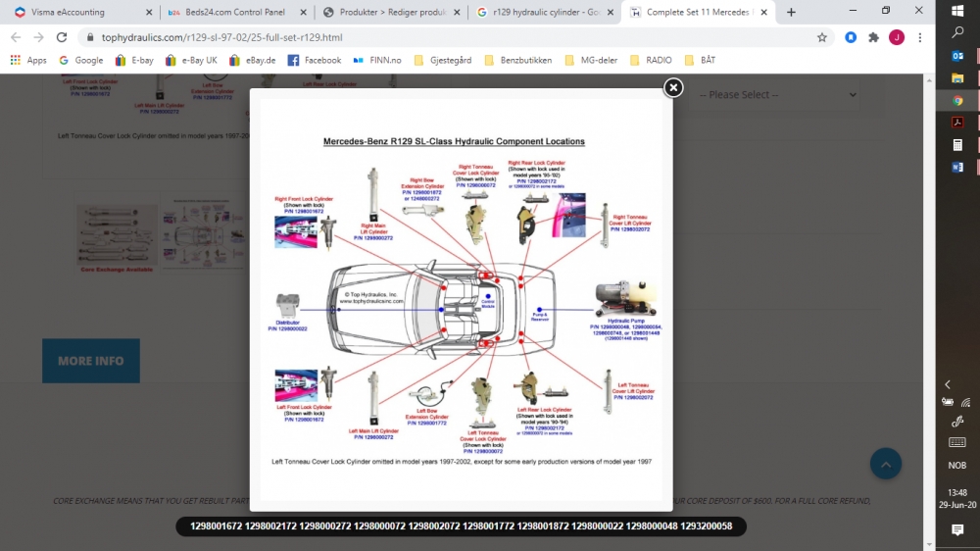Open the FINN.no bookmark
Screen dimensions: 980x551
point(377,60)
